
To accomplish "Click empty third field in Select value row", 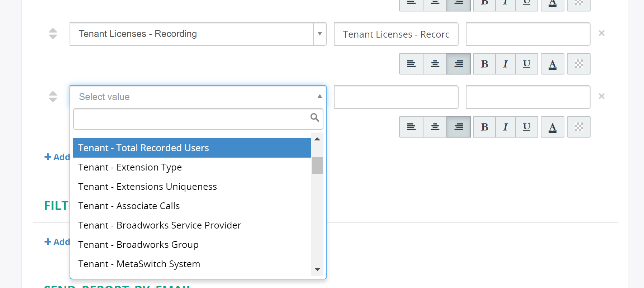I will point(528,97).
